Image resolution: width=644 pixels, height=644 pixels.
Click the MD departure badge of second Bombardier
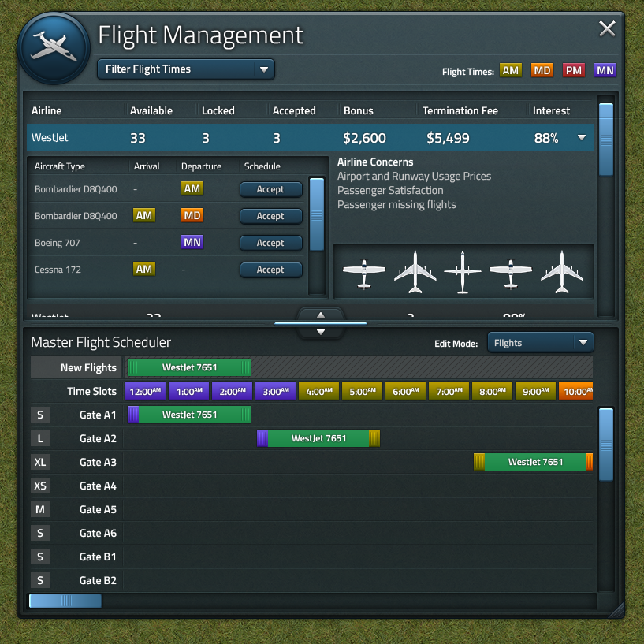click(192, 215)
